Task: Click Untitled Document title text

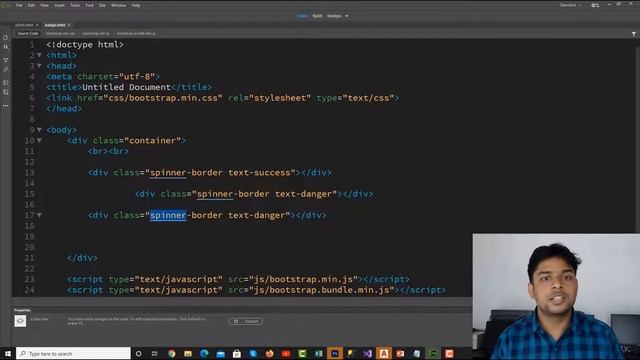Action: click(127, 87)
